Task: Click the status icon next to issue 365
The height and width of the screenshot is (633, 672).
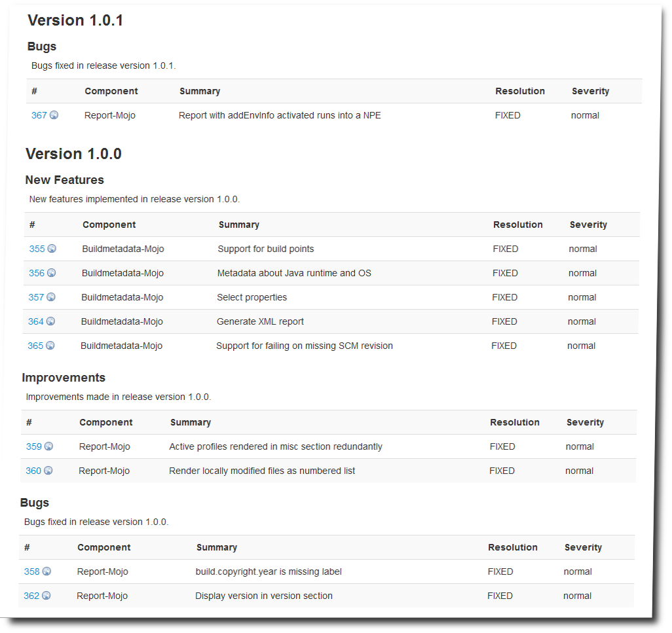Action: tap(51, 346)
